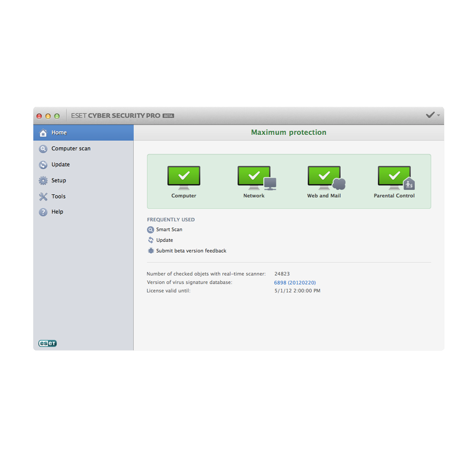Click the Tools wrench icon
This screenshot has height=476, width=476.
[x=43, y=197]
